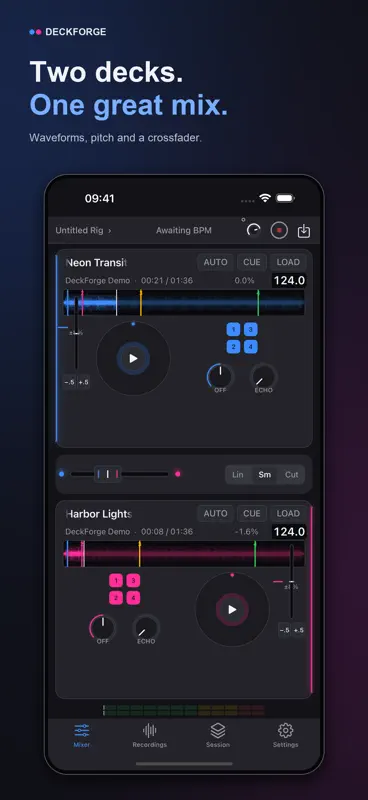The height and width of the screenshot is (800, 368).
Task: Enable AUTO on the Harbor Lights deck
Action: coord(215,513)
